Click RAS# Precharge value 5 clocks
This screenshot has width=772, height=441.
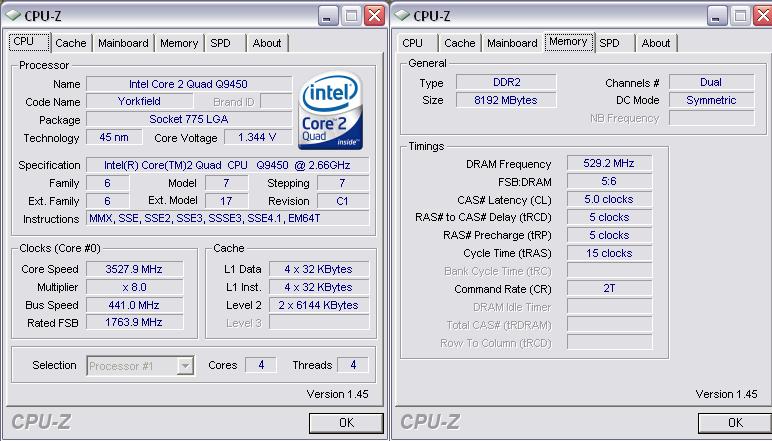(x=610, y=235)
